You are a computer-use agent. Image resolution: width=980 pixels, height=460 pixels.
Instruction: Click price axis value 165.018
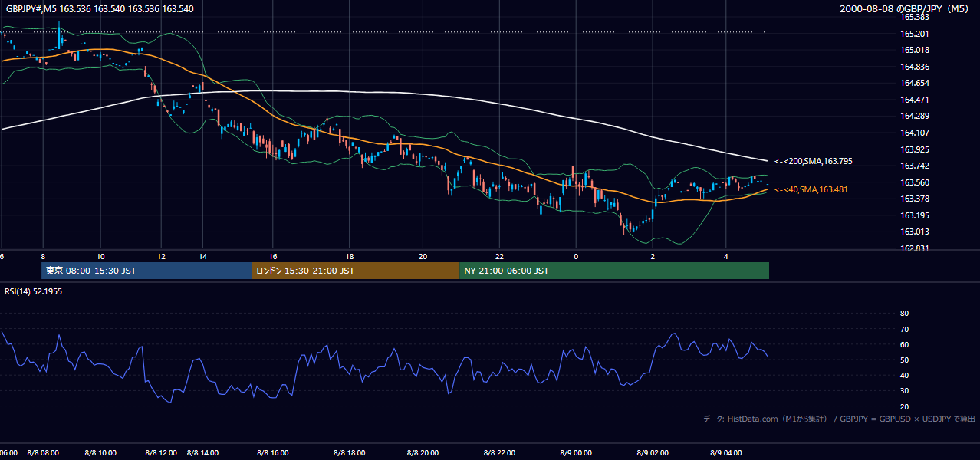914,50
